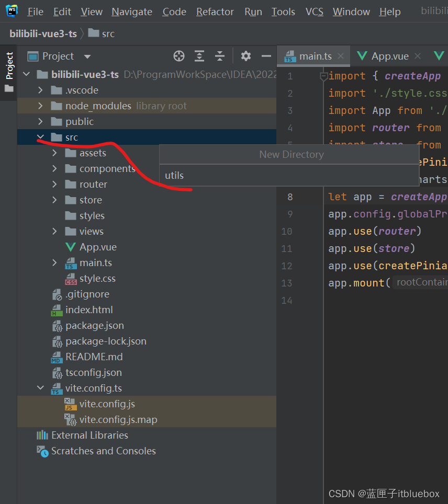
Task: Select package.json in the project tree
Action: [94, 325]
